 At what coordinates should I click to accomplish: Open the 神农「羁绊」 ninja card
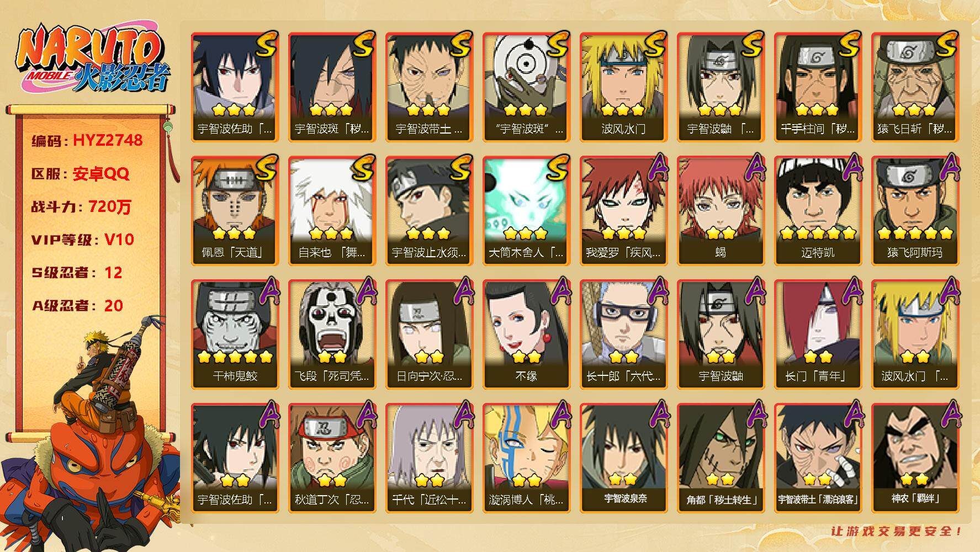pos(915,458)
